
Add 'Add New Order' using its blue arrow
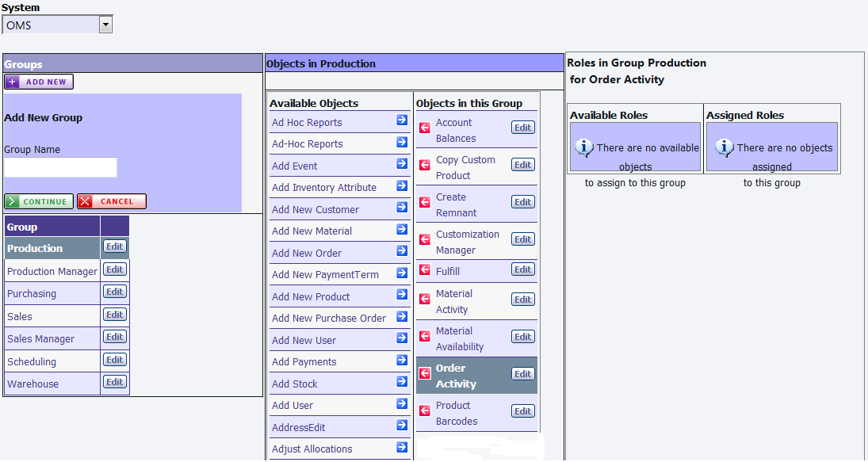[x=402, y=252]
